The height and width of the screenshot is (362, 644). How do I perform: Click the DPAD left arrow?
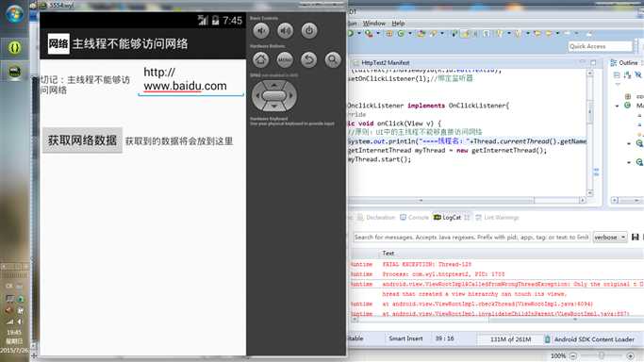(x=257, y=95)
